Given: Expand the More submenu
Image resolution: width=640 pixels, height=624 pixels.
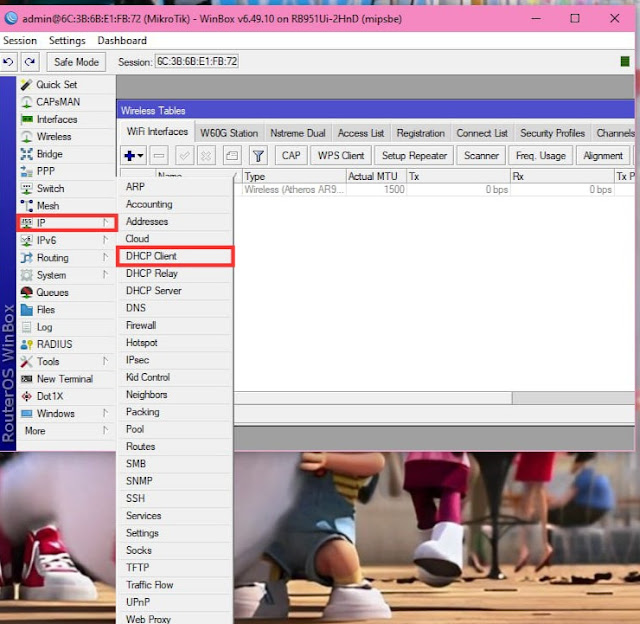Looking at the screenshot, I should [x=66, y=431].
